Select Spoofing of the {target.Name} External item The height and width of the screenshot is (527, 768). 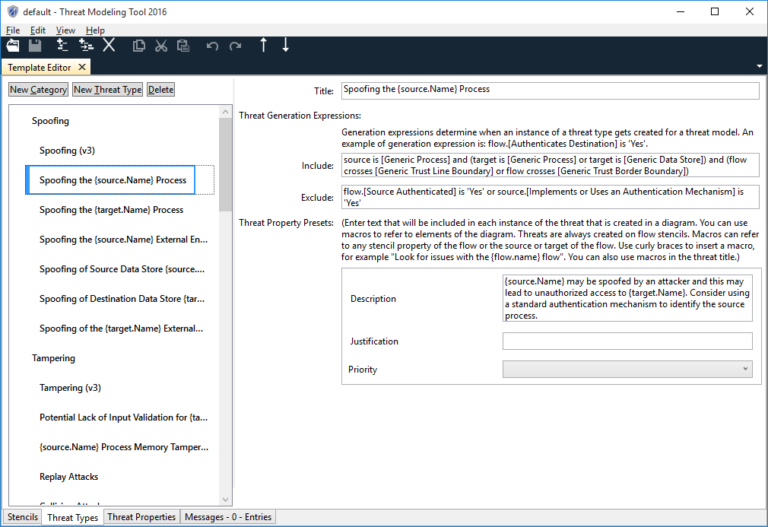tap(121, 328)
